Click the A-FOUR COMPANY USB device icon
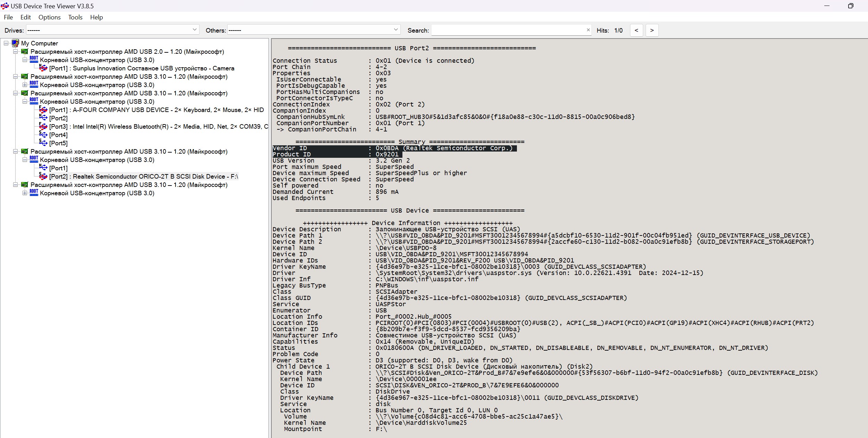The image size is (868, 438). click(43, 110)
